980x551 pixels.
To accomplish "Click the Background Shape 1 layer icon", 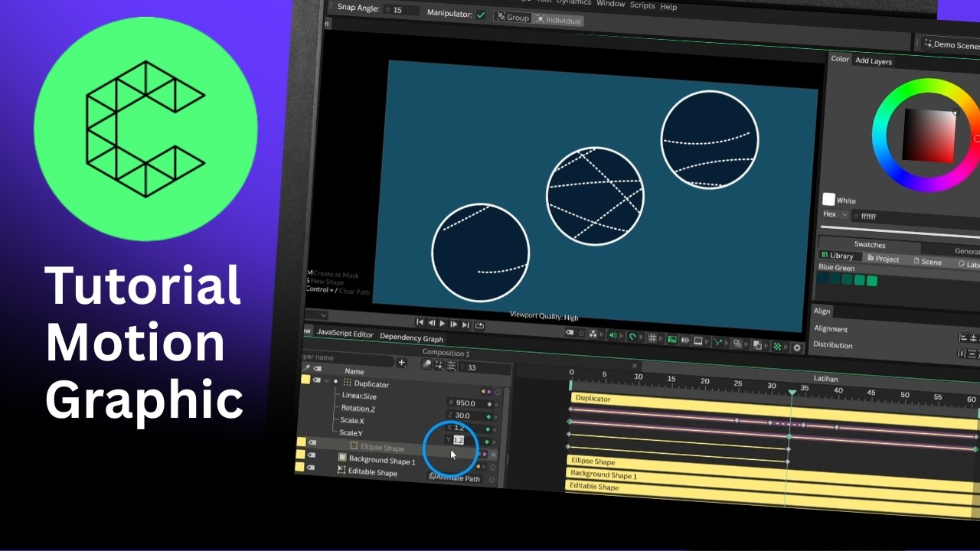I will (x=342, y=457).
